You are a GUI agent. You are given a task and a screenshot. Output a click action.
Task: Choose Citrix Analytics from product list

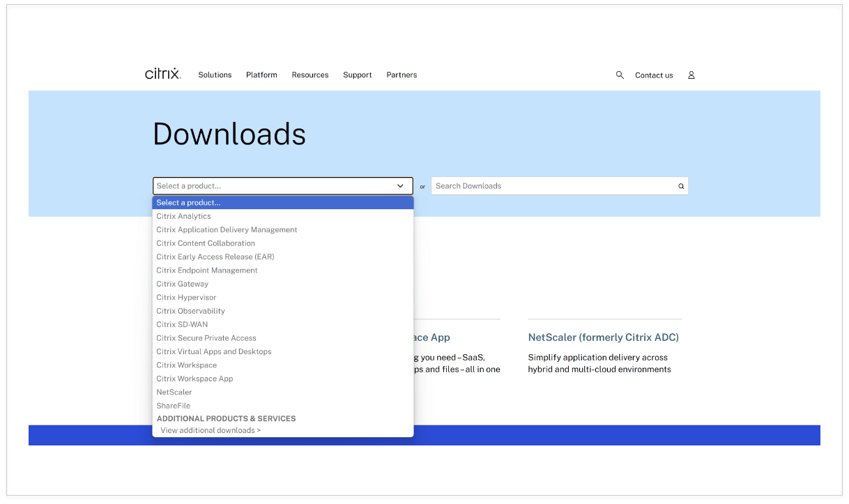tap(183, 216)
